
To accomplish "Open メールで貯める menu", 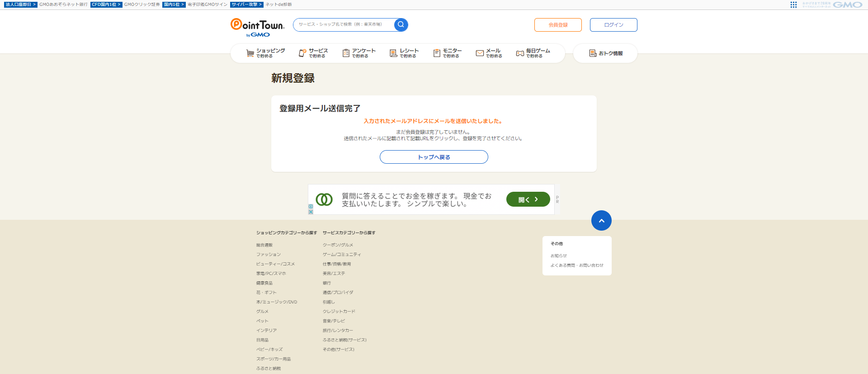I will [x=489, y=53].
